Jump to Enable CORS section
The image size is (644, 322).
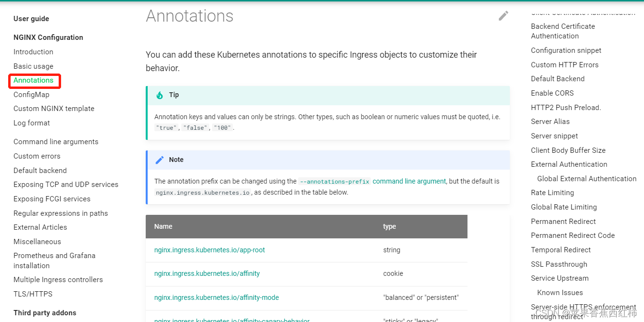[x=552, y=93]
